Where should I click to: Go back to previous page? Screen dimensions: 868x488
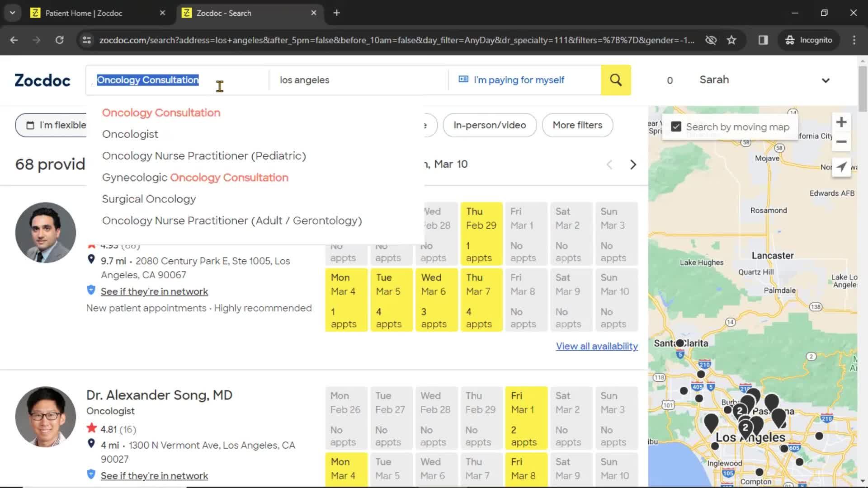tap(14, 40)
